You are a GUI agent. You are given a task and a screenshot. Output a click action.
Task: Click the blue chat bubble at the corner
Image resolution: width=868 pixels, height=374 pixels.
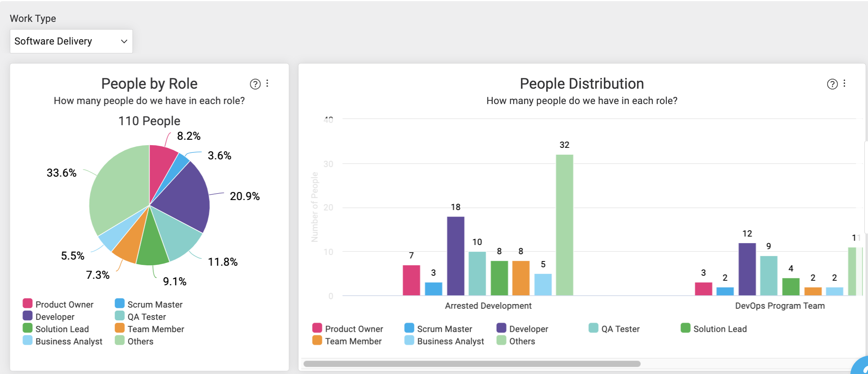pyautogui.click(x=861, y=367)
